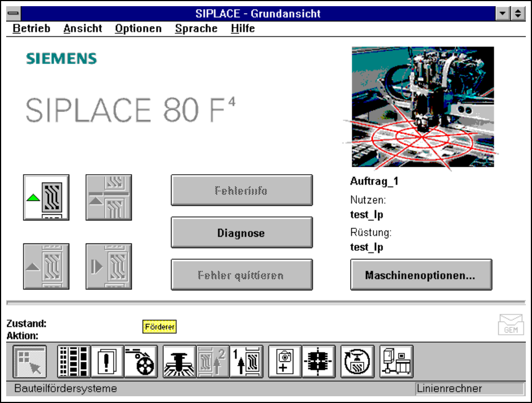Click the exclamation mark document toolbar icon

click(108, 361)
